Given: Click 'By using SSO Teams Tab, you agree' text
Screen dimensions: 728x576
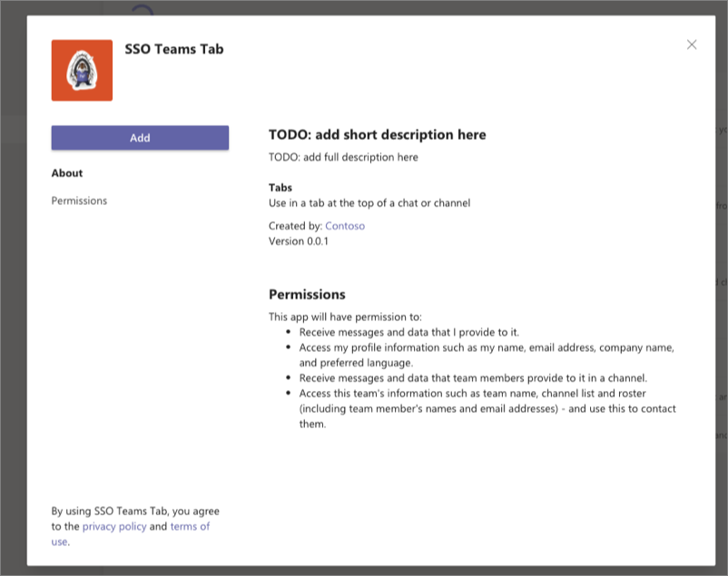Looking at the screenshot, I should (135, 511).
